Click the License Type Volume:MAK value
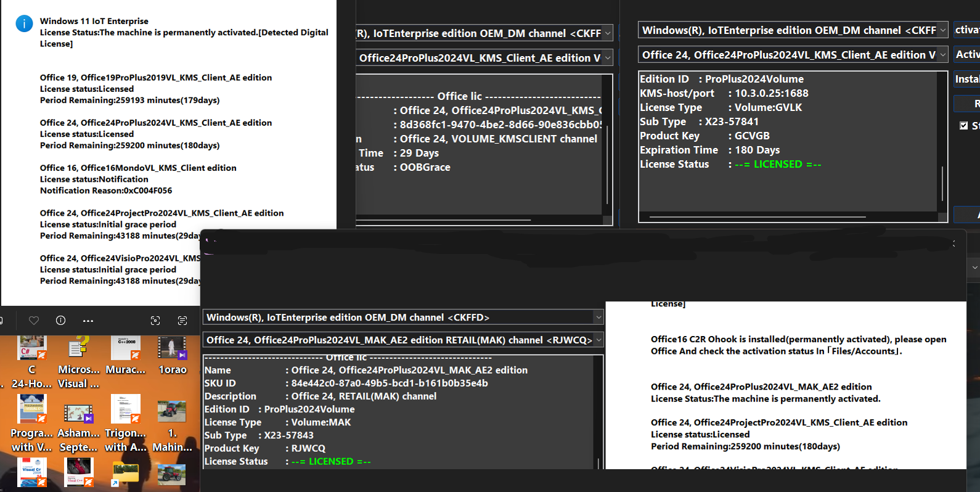 [321, 422]
